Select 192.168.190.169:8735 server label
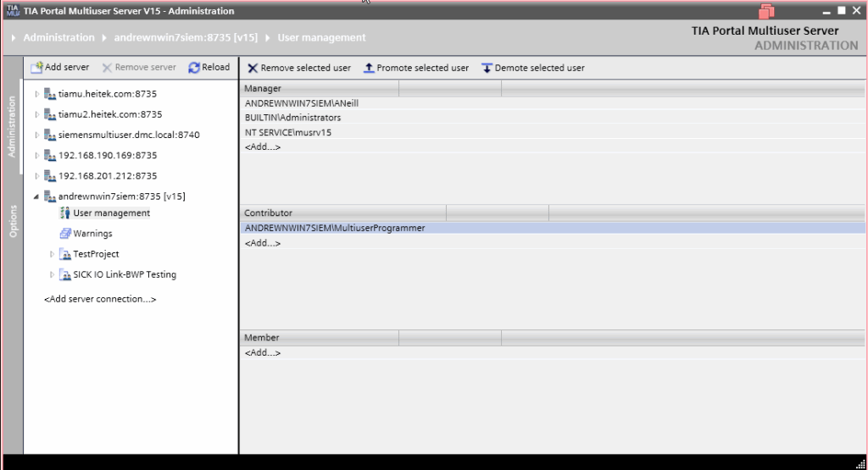This screenshot has width=868, height=470. [108, 155]
